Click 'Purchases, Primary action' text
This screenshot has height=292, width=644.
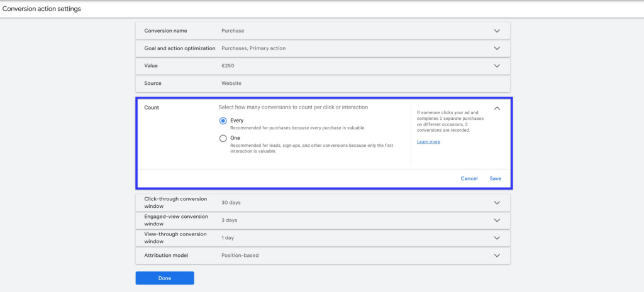tap(253, 48)
